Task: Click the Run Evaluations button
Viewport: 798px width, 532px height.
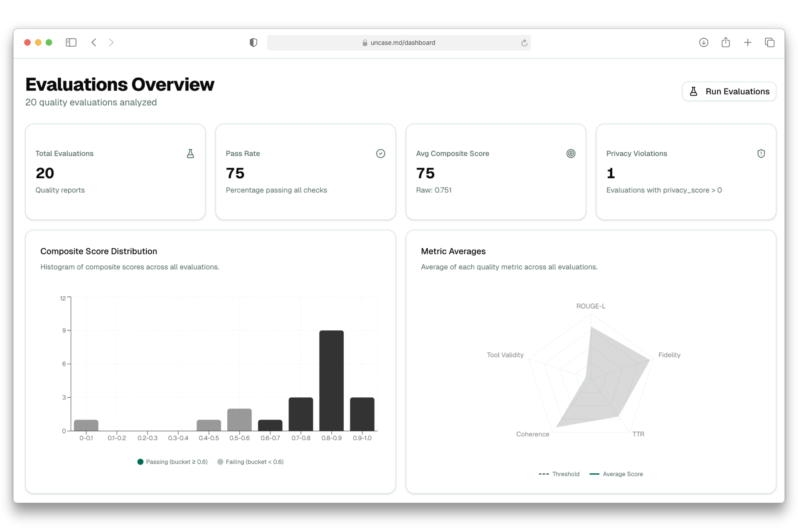Action: tap(729, 91)
